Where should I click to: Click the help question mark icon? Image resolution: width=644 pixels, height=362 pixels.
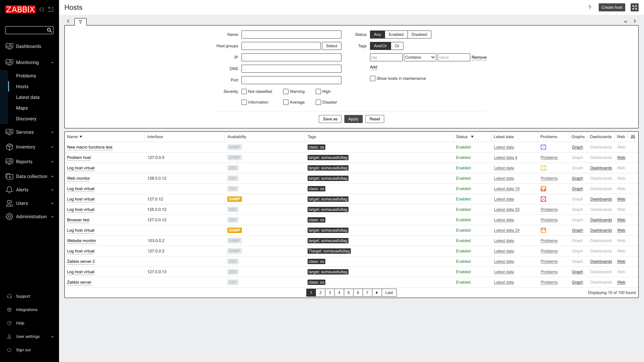tap(590, 7)
